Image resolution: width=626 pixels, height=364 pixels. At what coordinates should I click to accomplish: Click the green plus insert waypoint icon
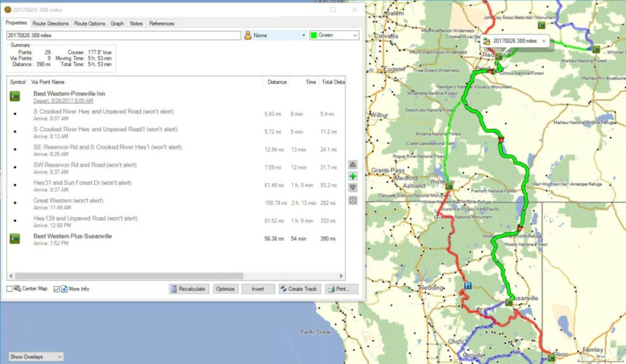(x=353, y=176)
